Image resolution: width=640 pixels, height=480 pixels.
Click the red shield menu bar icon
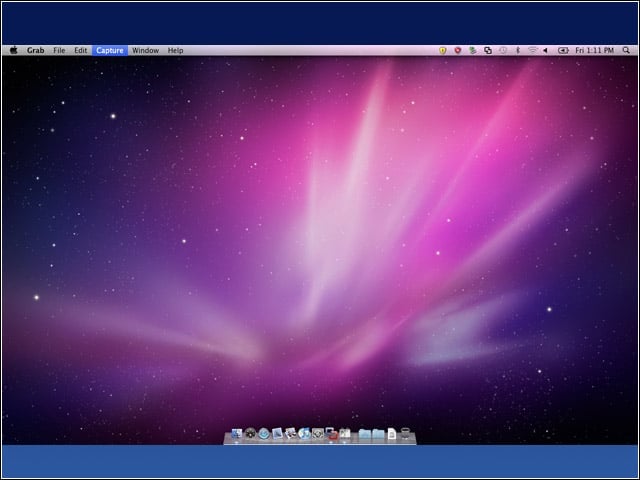pos(458,50)
